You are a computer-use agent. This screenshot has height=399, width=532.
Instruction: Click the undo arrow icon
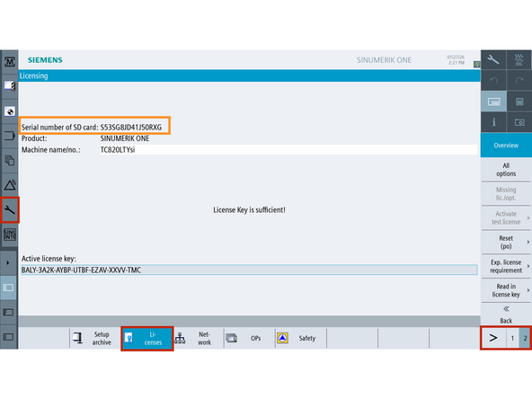click(x=493, y=80)
